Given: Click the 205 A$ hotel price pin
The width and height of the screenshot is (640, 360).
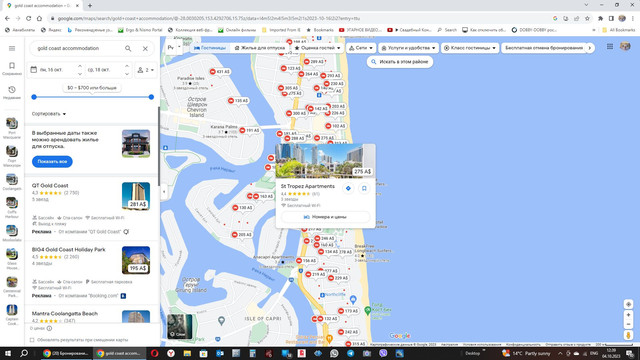Looking at the screenshot, I should click(242, 235).
